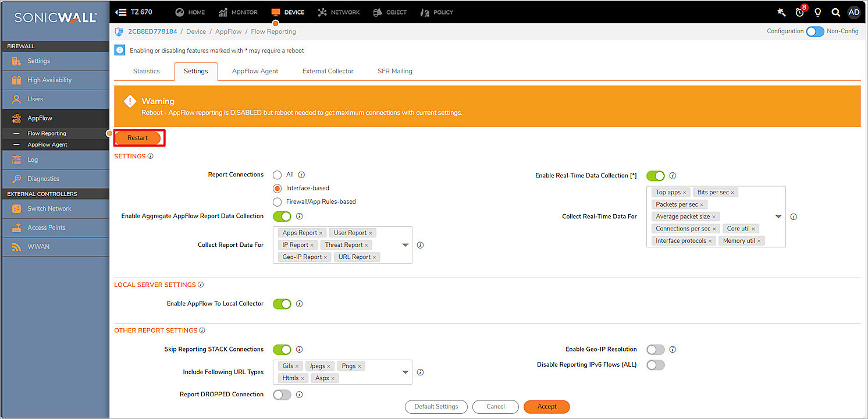Switch to the Statistics tab
Viewport: 868px width, 419px height.
[145, 71]
